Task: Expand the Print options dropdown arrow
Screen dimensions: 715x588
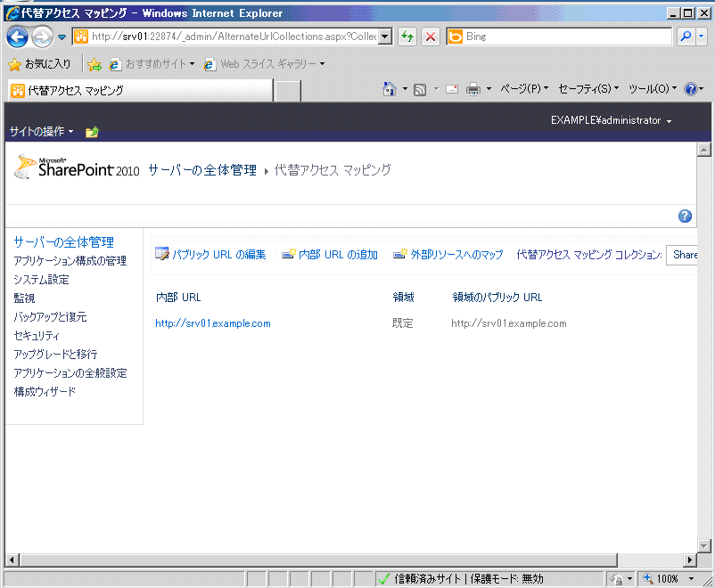Action: tap(489, 89)
